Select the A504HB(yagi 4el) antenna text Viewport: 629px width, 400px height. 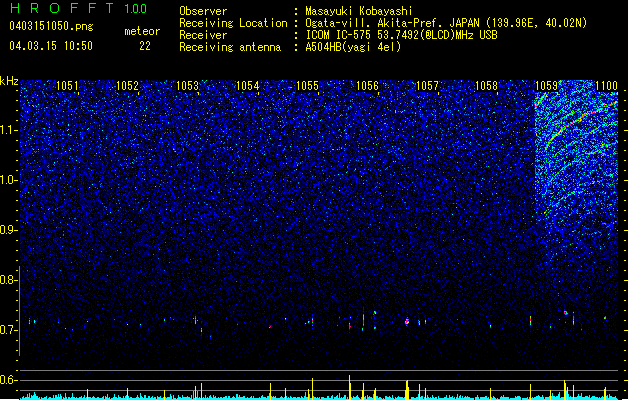tap(353, 47)
